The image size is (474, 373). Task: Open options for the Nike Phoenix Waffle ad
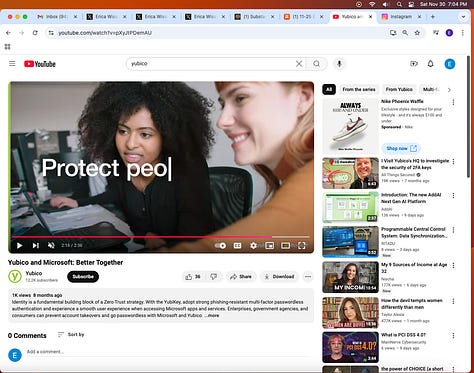(453, 102)
